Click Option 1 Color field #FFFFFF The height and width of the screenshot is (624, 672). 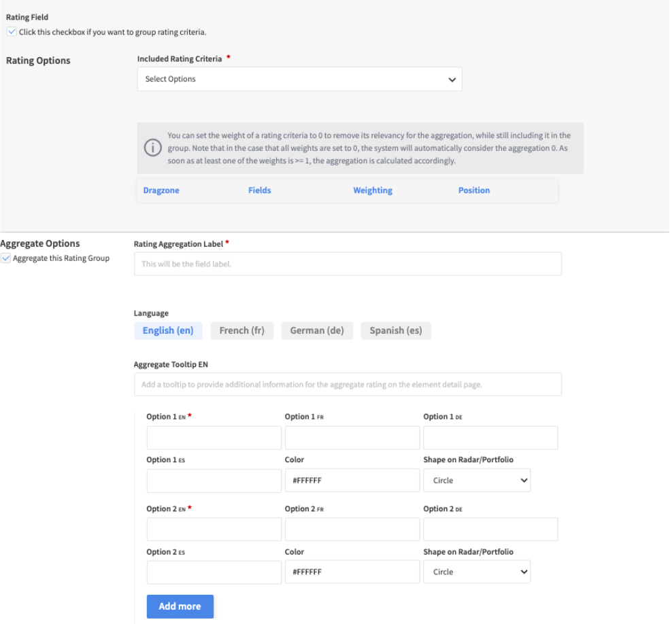tap(352, 481)
